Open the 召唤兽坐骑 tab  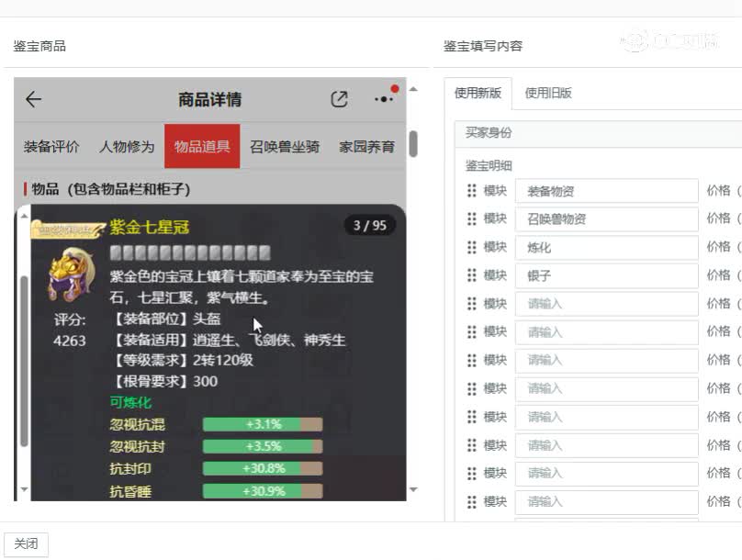click(x=282, y=146)
